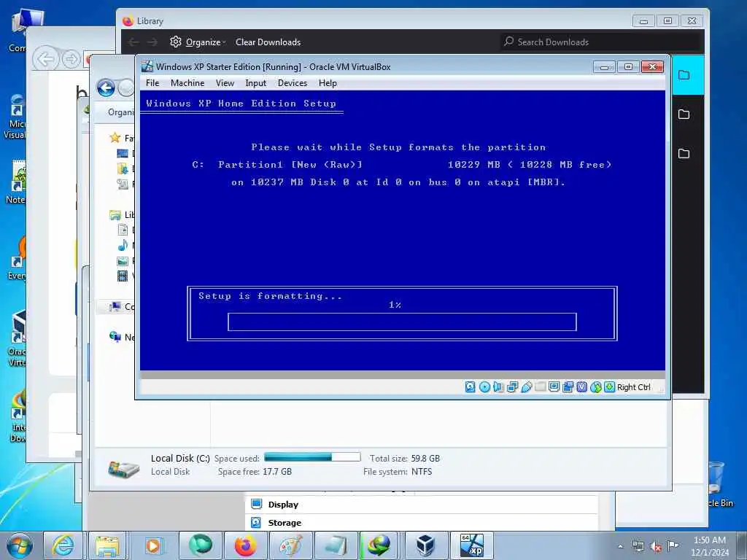Open Windows Media Player from the taskbar
The height and width of the screenshot is (560, 747).
click(x=153, y=545)
